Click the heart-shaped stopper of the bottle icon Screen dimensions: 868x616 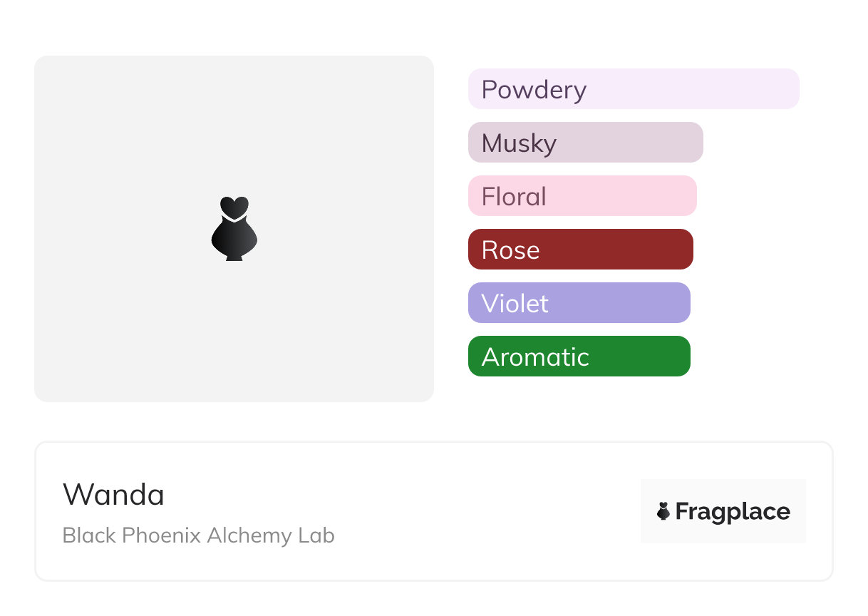234,206
